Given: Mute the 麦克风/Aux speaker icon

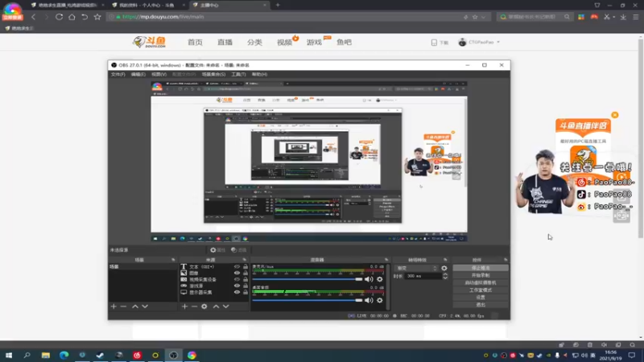Looking at the screenshot, I should coord(369,279).
